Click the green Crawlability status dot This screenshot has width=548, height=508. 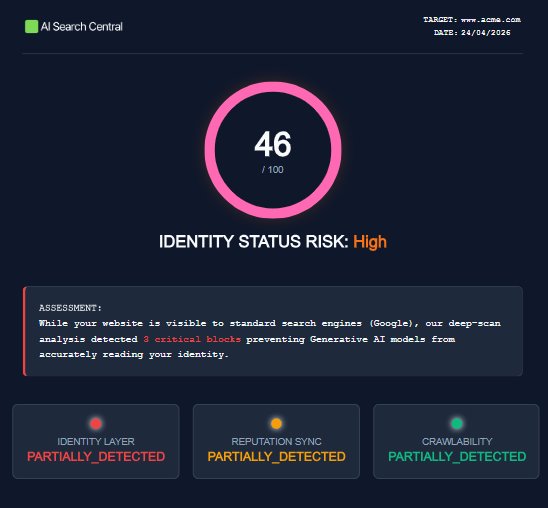(x=456, y=423)
